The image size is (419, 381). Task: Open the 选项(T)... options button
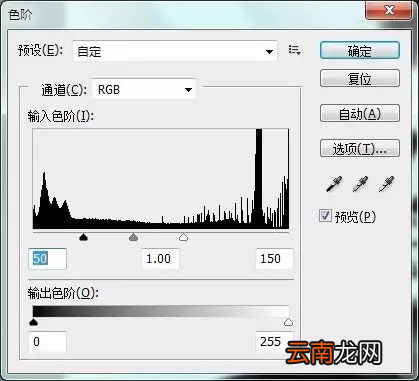360,148
